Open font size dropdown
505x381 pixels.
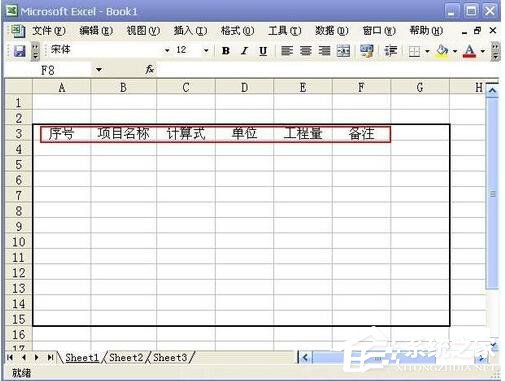206,50
